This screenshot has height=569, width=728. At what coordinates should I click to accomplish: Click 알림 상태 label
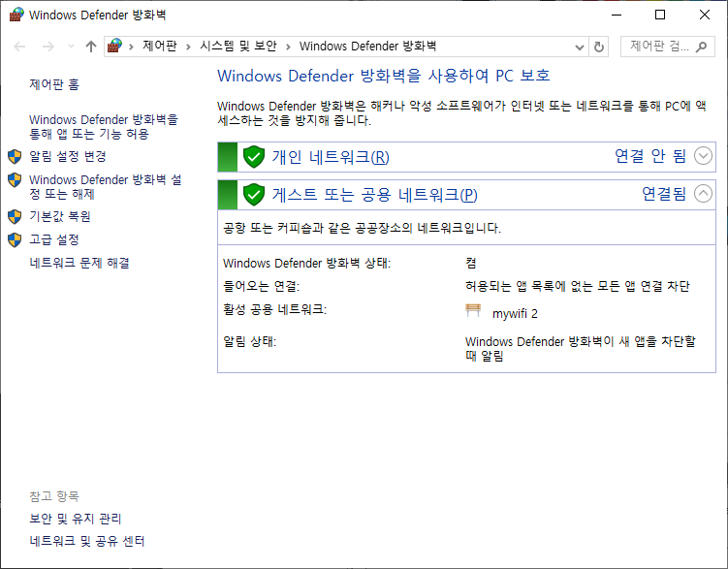click(x=250, y=342)
